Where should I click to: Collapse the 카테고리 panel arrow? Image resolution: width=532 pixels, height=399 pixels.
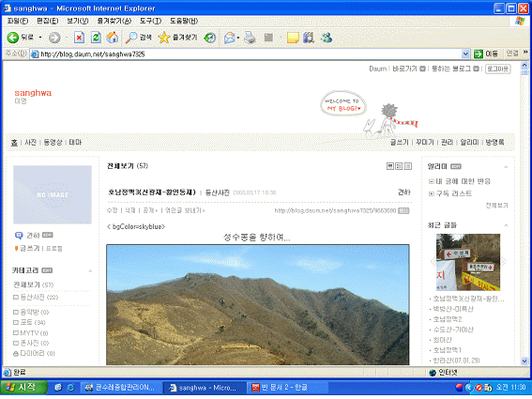tap(90, 271)
